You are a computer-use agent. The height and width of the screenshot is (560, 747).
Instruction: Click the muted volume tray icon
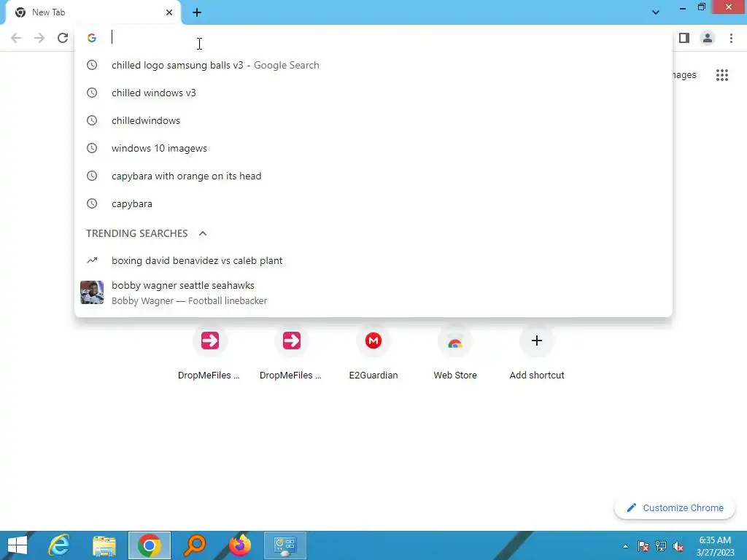tap(678, 546)
